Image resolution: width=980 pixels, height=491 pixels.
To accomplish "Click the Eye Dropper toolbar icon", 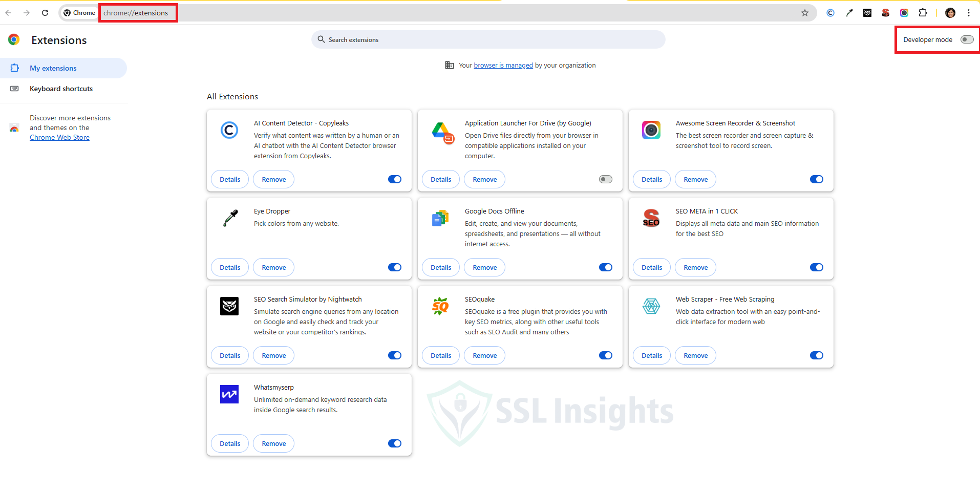I will point(849,13).
